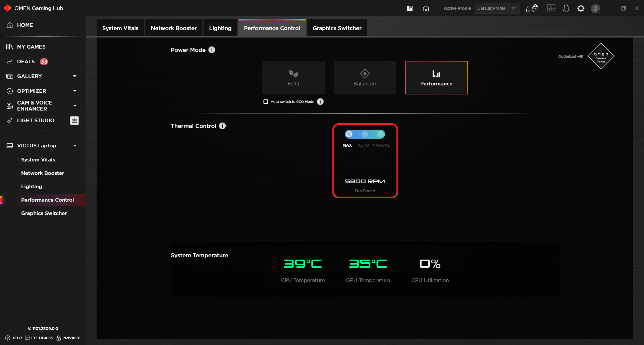Open the PRIVACY link at bottom

(x=71, y=338)
